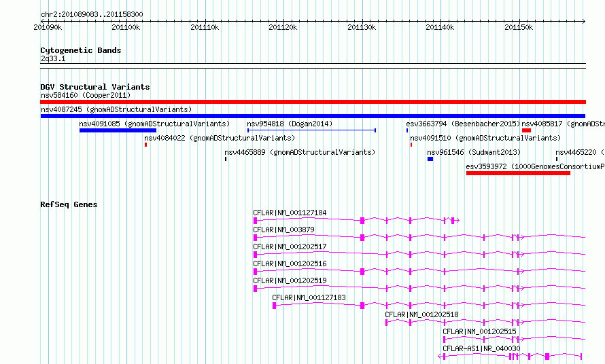The height and width of the screenshot is (364, 605).
Task: Open the nsv961546 (Sudmant2013) label
Action: (x=474, y=152)
